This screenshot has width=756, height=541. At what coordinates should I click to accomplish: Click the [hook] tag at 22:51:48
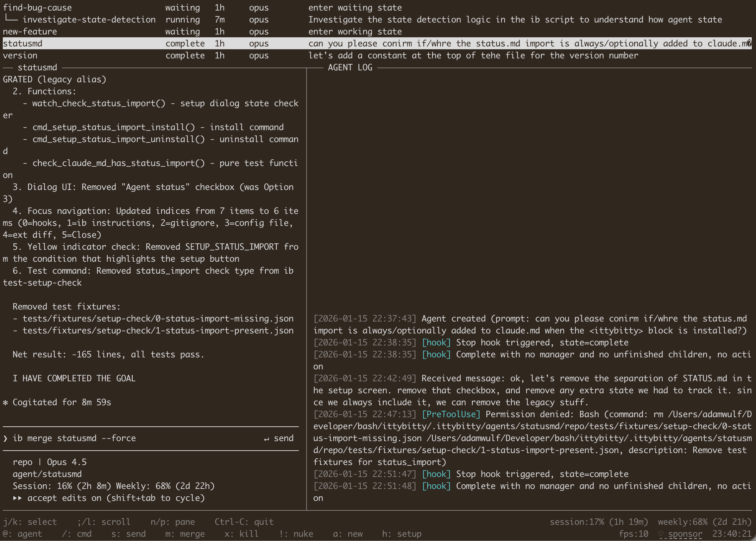pos(436,486)
